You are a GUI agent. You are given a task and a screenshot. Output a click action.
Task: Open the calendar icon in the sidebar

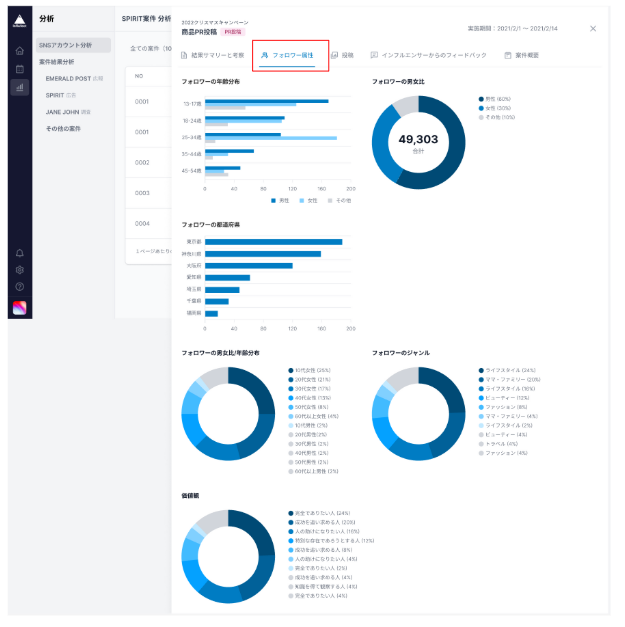[x=20, y=69]
